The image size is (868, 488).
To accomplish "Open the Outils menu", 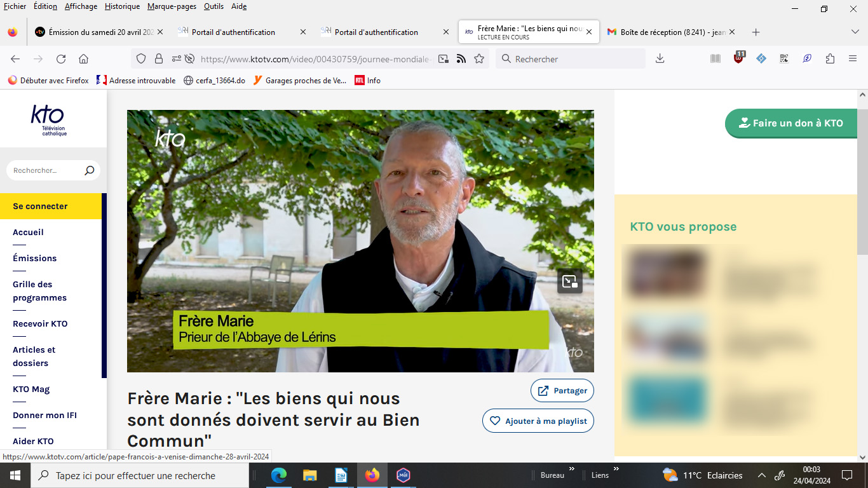I will 214,6.
